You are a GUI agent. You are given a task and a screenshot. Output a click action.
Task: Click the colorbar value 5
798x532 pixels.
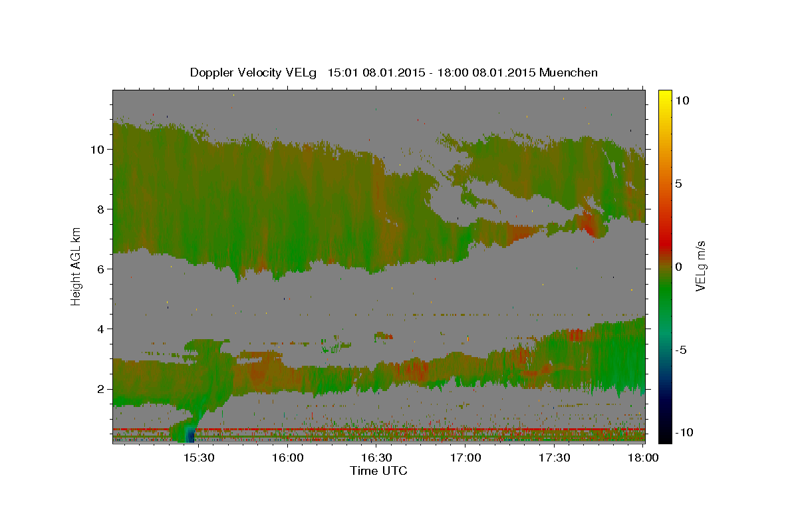coord(679,183)
